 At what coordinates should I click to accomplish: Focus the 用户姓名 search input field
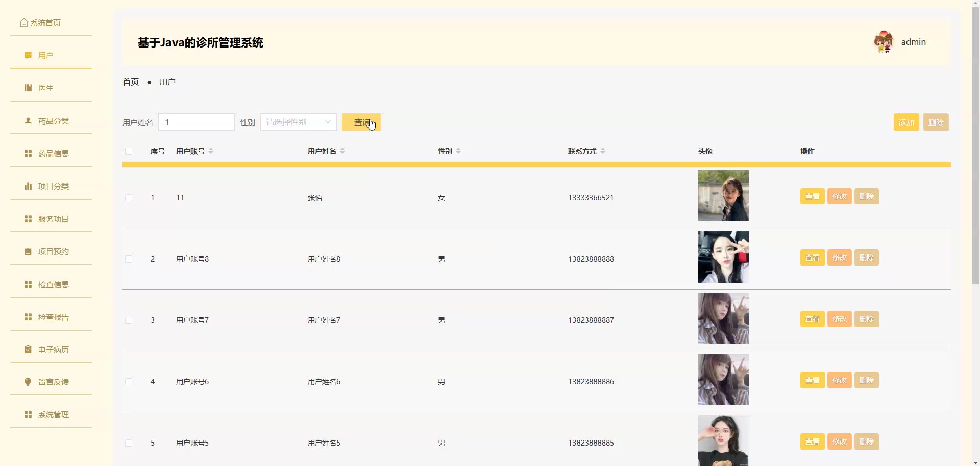click(x=197, y=122)
